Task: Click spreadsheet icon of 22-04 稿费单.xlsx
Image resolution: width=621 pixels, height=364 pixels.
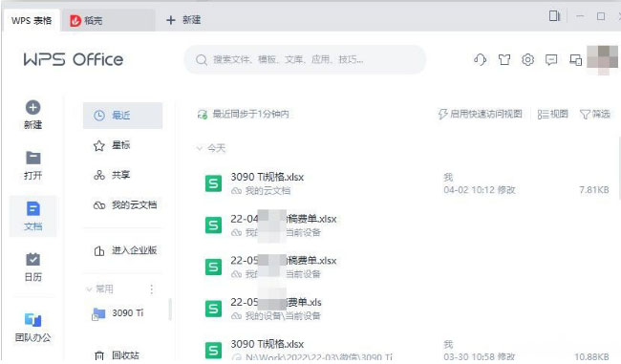Action: point(213,225)
